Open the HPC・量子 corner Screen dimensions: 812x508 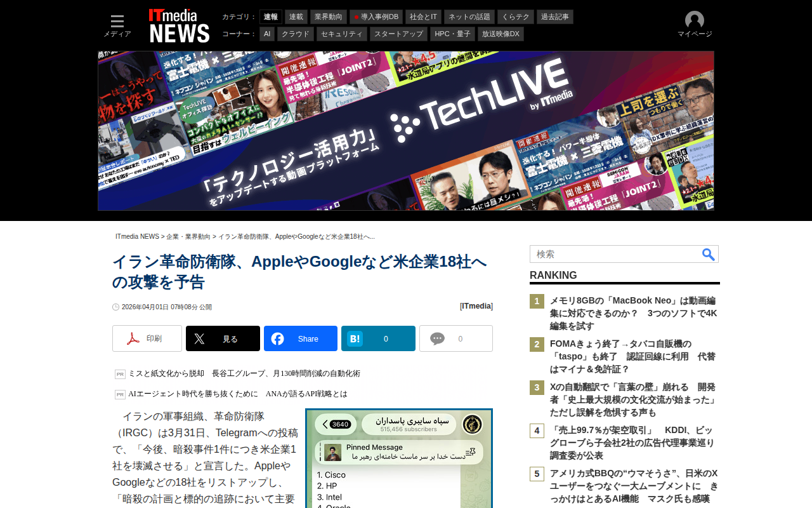pyautogui.click(x=453, y=34)
